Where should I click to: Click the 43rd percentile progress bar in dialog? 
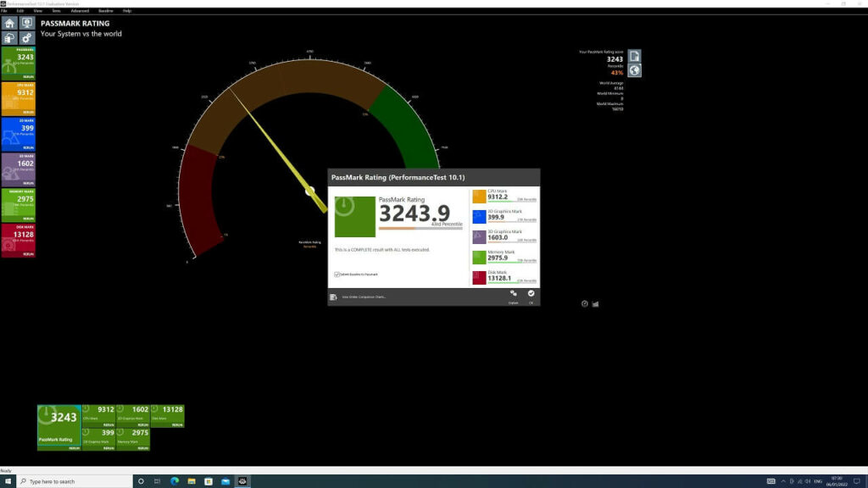tap(420, 228)
